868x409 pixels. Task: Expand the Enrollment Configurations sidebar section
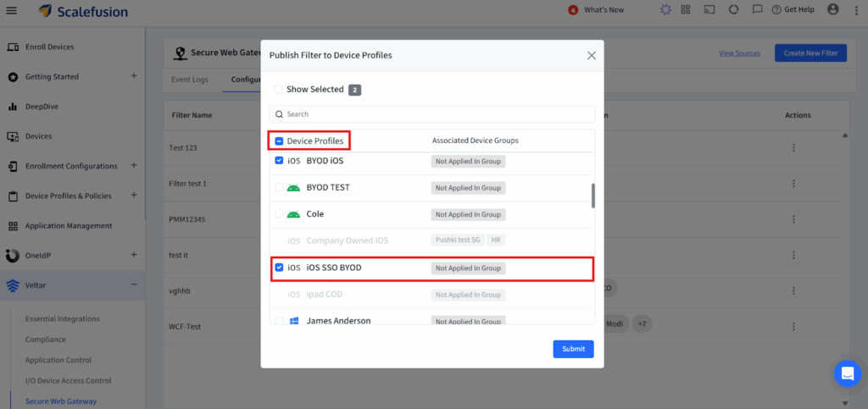click(133, 166)
